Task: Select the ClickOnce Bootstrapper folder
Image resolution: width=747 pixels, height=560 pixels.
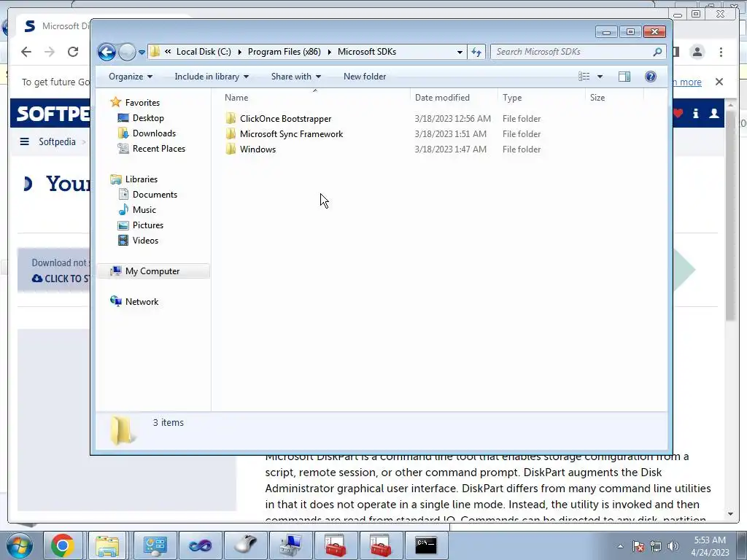Action: point(285,119)
